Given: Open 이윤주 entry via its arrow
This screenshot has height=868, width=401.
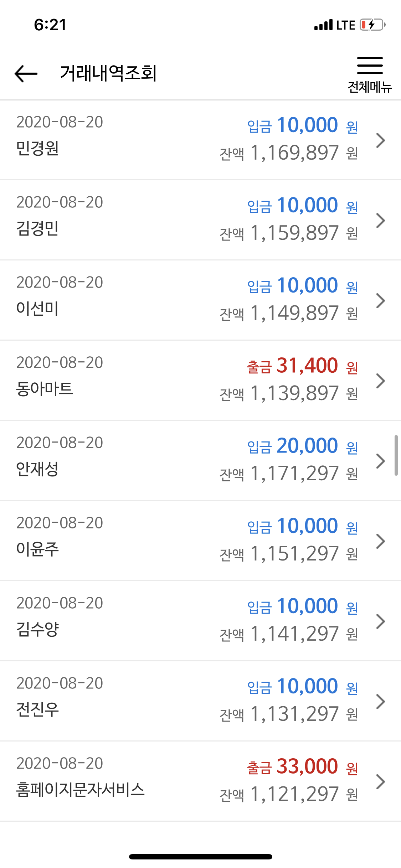Looking at the screenshot, I should 381,541.
